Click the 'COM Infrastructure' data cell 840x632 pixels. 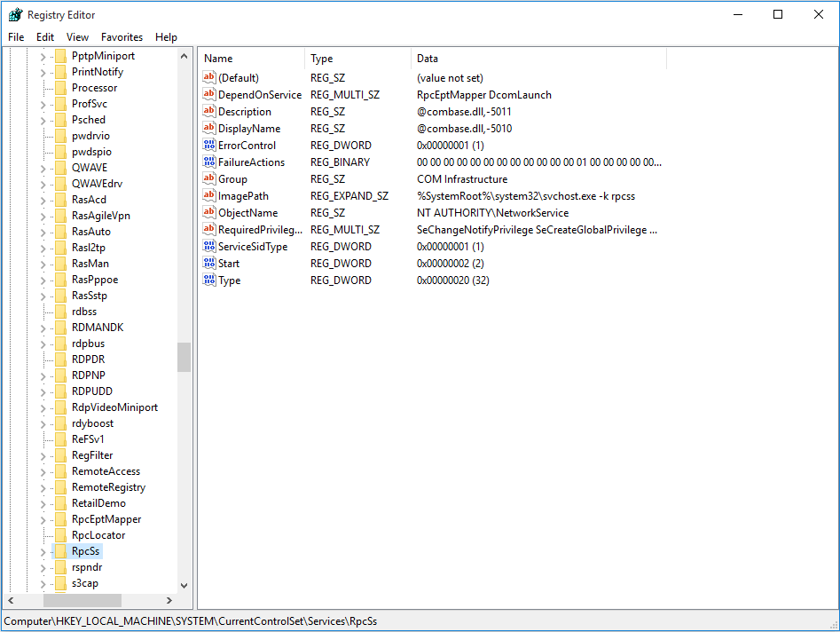pos(462,179)
